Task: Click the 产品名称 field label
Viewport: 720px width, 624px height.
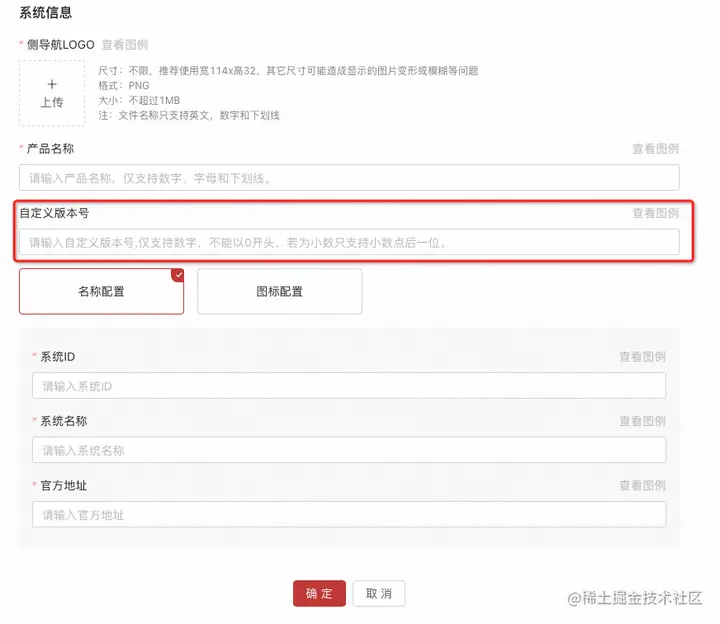Action: click(x=50, y=149)
